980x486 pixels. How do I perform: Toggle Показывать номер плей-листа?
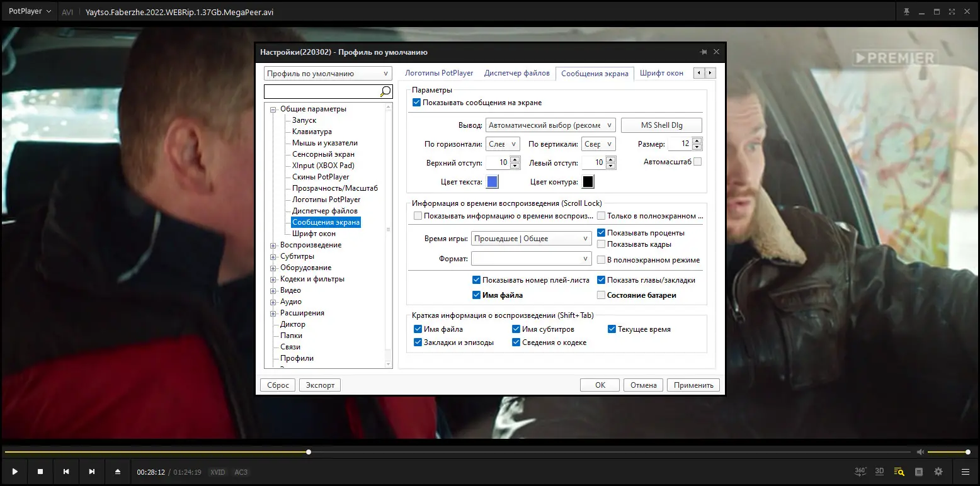click(x=476, y=280)
